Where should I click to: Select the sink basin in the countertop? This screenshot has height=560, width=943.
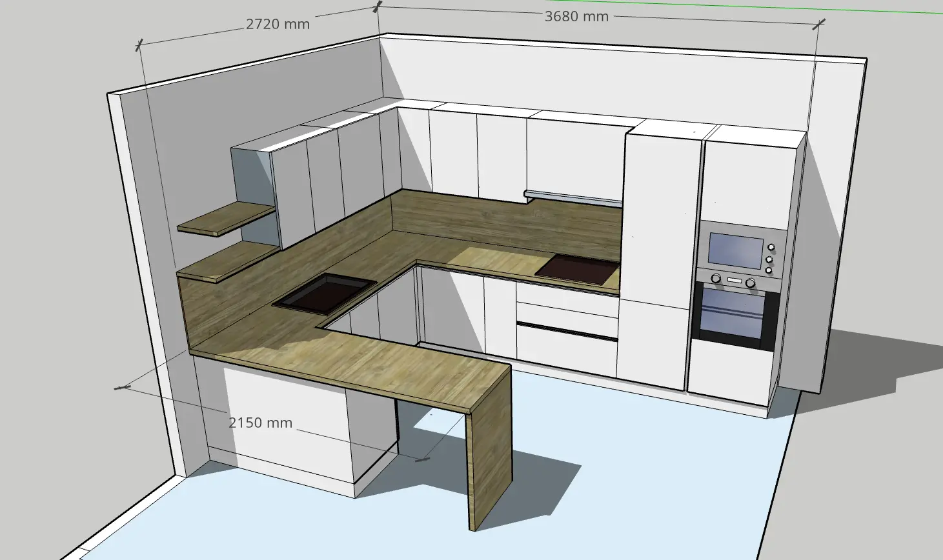coord(325,294)
